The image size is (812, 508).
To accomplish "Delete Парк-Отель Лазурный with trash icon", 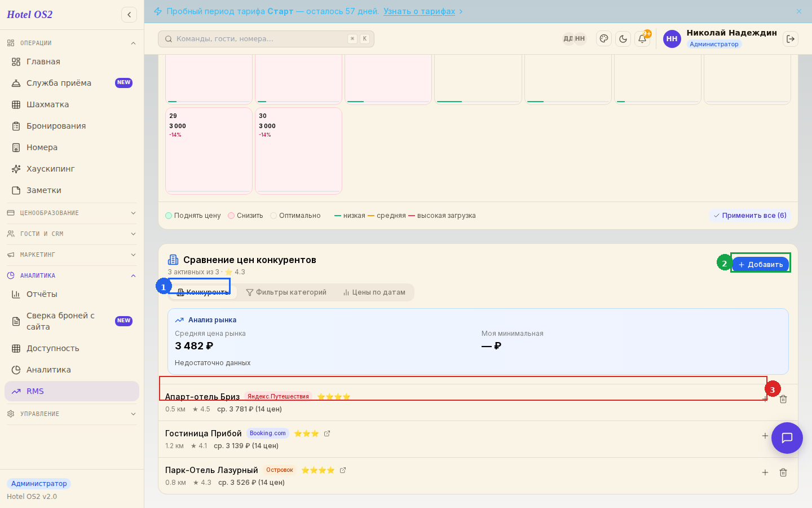I will [783, 472].
